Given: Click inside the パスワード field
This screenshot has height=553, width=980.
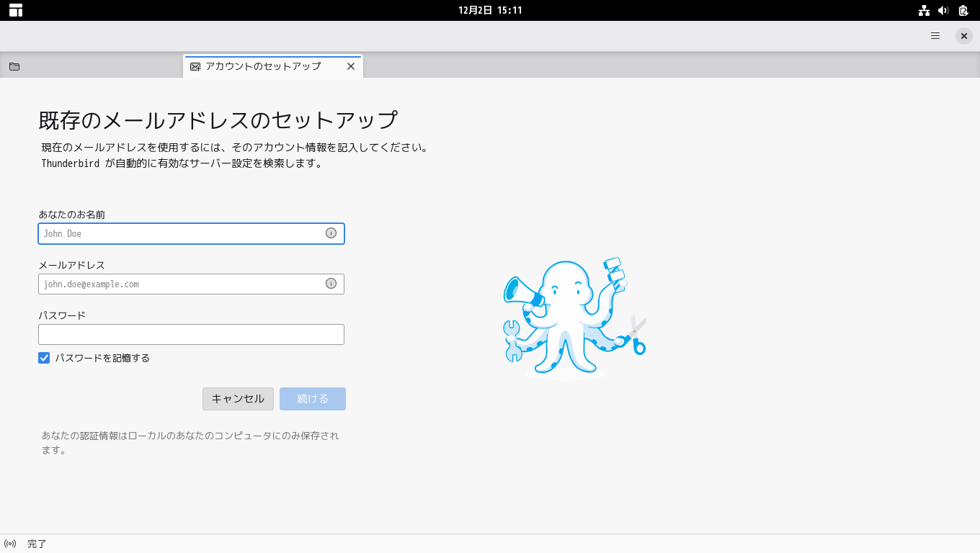Looking at the screenshot, I should (191, 333).
